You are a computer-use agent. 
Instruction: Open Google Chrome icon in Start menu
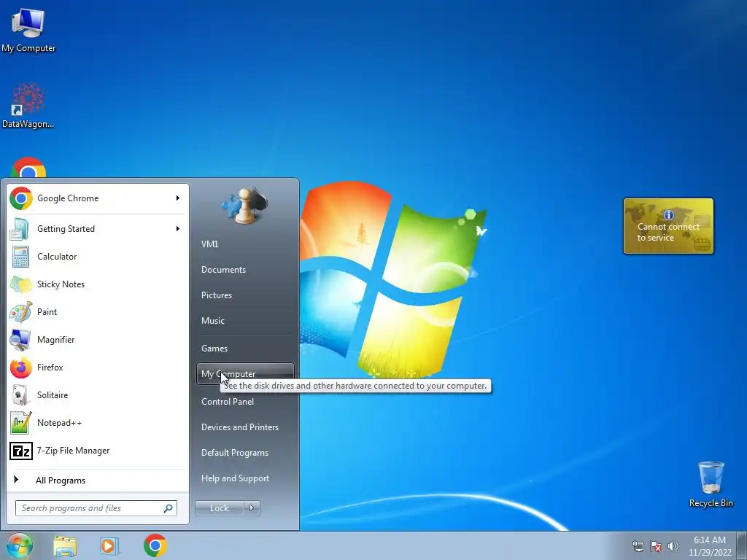[21, 198]
